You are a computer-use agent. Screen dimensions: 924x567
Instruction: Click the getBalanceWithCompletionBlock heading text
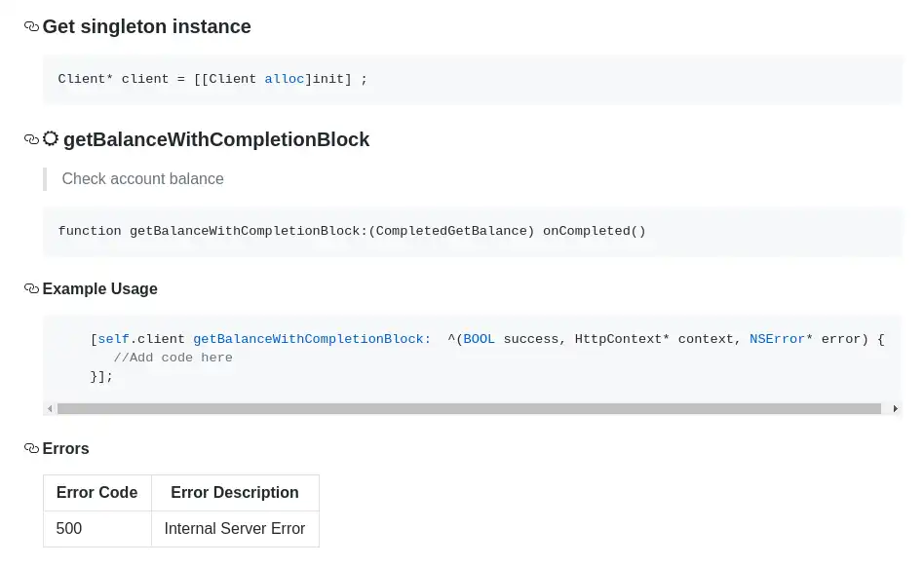216,140
